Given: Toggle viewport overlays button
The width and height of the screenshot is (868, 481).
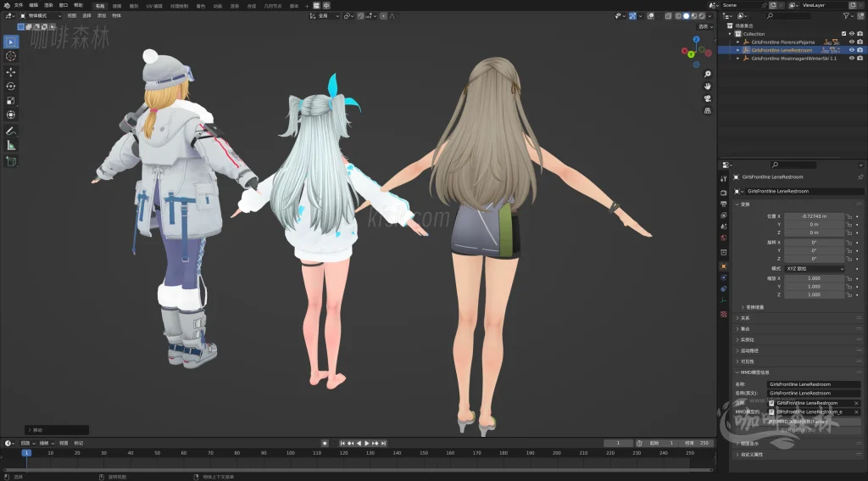Looking at the screenshot, I should [x=651, y=16].
